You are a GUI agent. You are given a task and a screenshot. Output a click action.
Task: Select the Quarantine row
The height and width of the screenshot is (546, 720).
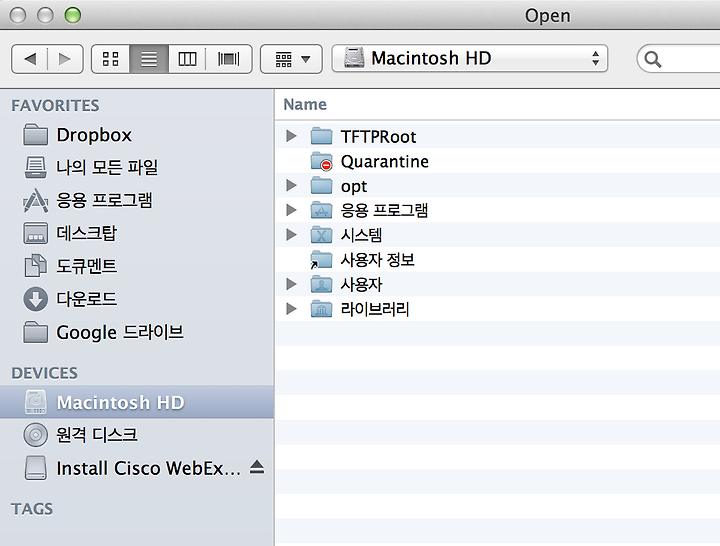coord(498,161)
